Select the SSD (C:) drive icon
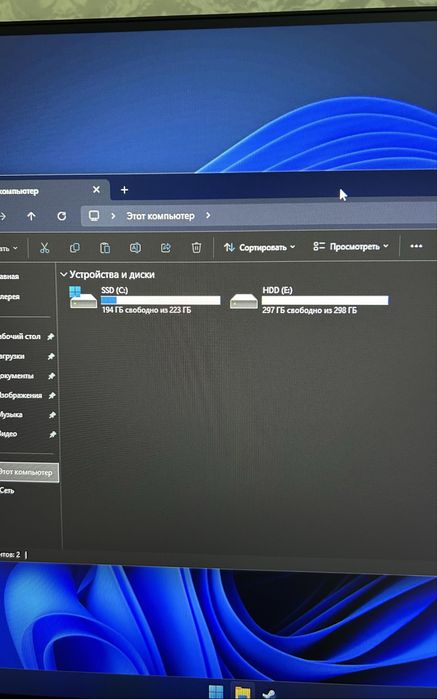Screen dimensions: 437x699 83,298
